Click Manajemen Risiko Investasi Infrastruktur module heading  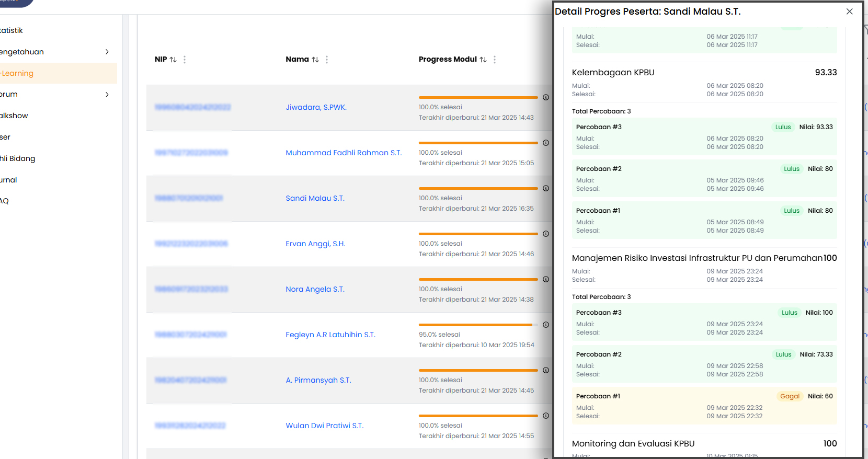coord(697,258)
